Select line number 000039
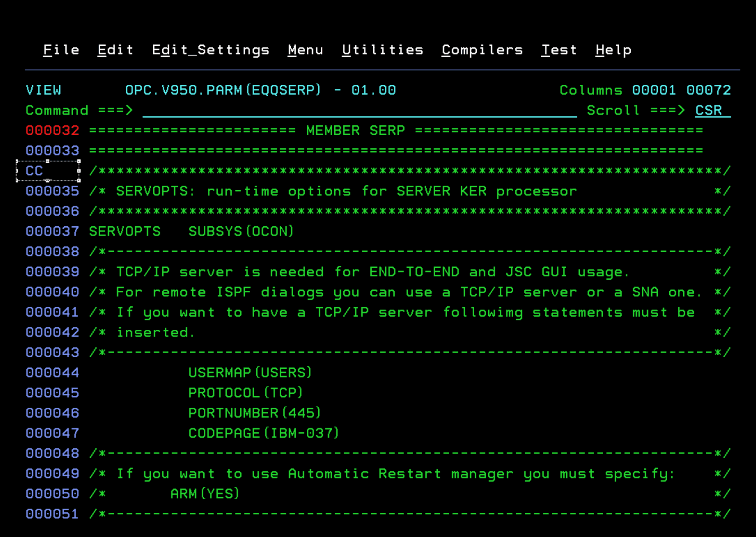The width and height of the screenshot is (756, 537). [x=53, y=272]
